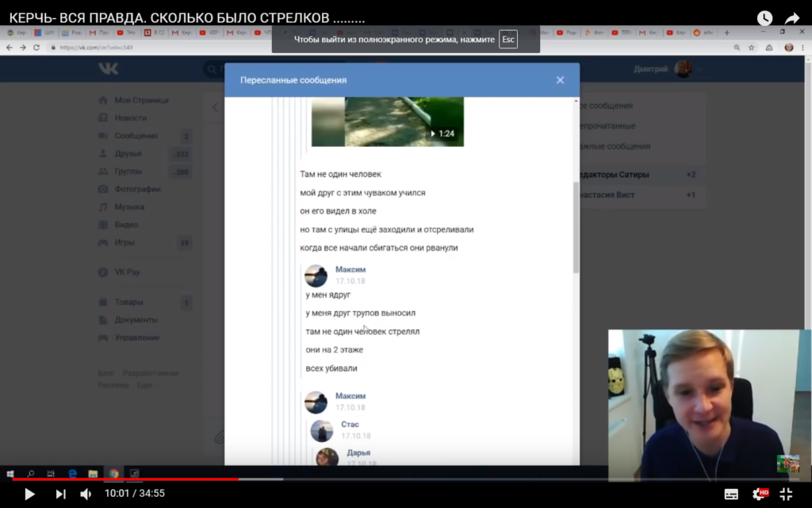Play the attached 1:24 video thumbnail

(387, 121)
